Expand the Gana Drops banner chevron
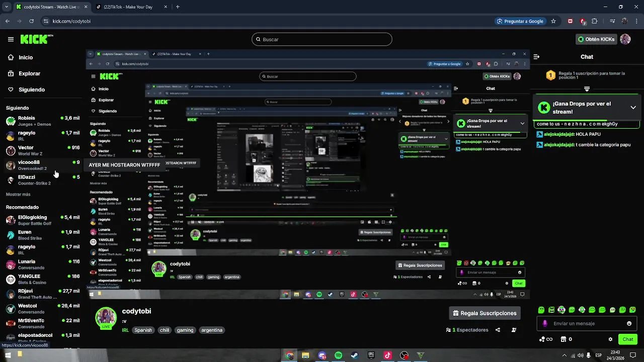Image resolution: width=644 pixels, height=362 pixels. pos(633,108)
